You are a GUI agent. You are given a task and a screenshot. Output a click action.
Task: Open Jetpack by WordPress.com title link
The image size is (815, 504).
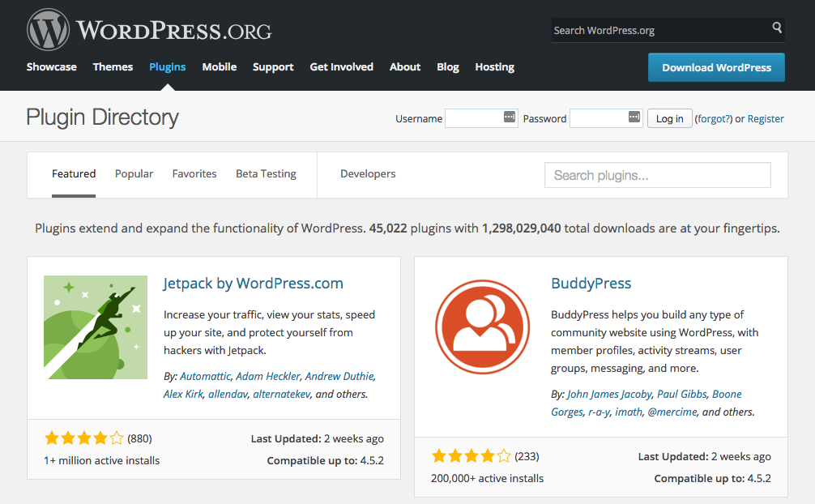pyautogui.click(x=253, y=284)
